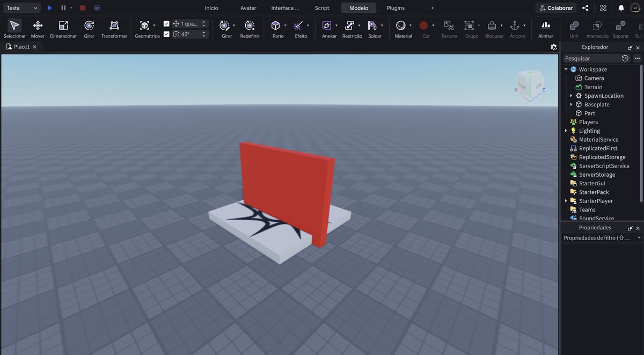Image resolution: width=644 pixels, height=355 pixels.
Task: Expand the SpawnLocation node
Action: 571,96
